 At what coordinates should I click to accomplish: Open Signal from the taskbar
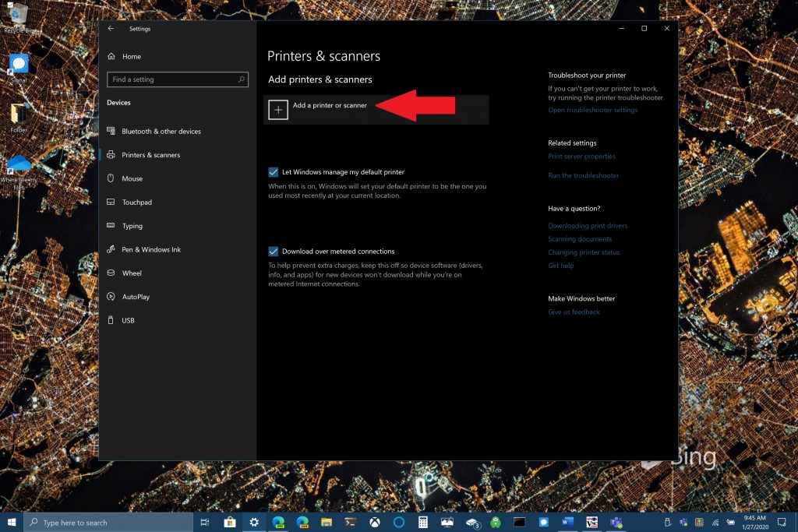[543, 523]
